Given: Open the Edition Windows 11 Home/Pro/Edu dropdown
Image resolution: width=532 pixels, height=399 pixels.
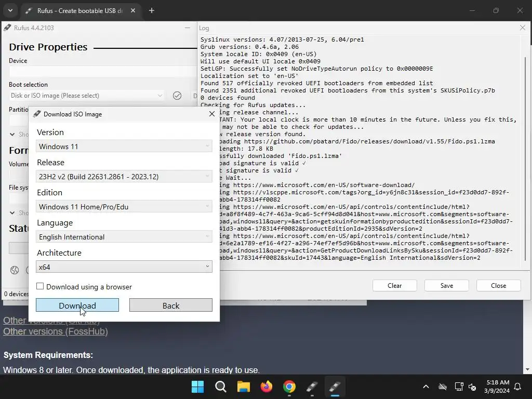Looking at the screenshot, I should click(x=124, y=207).
